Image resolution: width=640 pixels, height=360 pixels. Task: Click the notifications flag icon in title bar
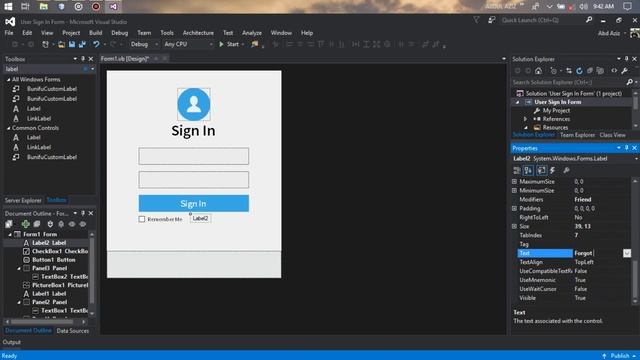coord(476,20)
